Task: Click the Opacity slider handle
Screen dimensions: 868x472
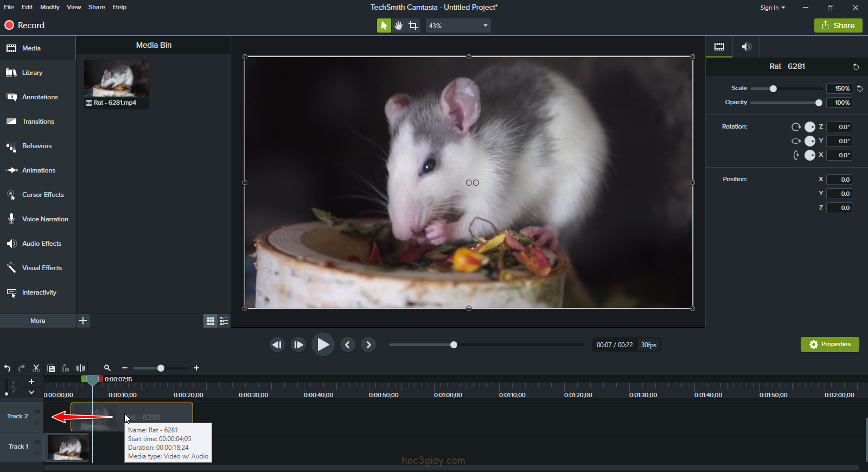Action: coord(819,103)
